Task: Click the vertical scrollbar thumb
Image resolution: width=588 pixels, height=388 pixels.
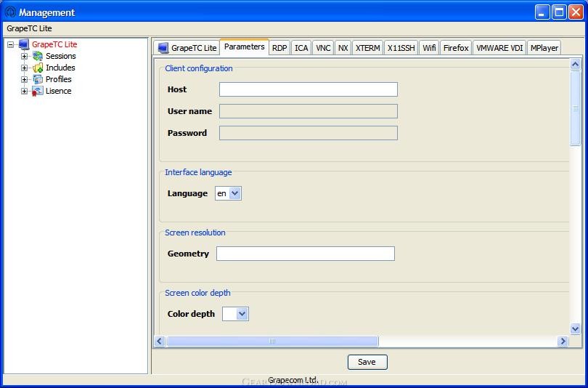Action: tap(575, 108)
